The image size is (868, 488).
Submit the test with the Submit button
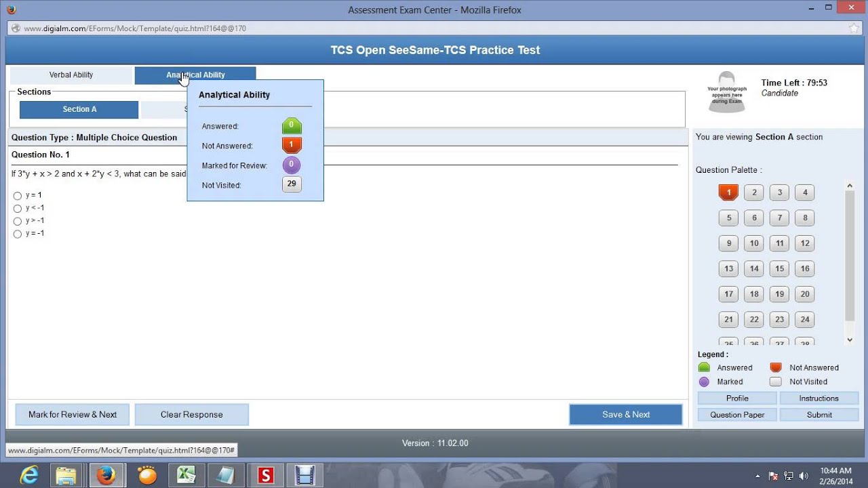(819, 415)
